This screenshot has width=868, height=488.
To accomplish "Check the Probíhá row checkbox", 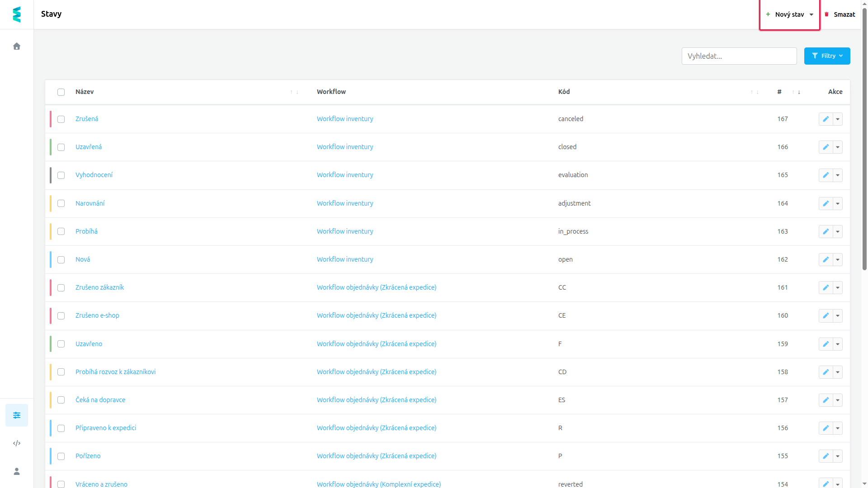I will click(x=61, y=231).
